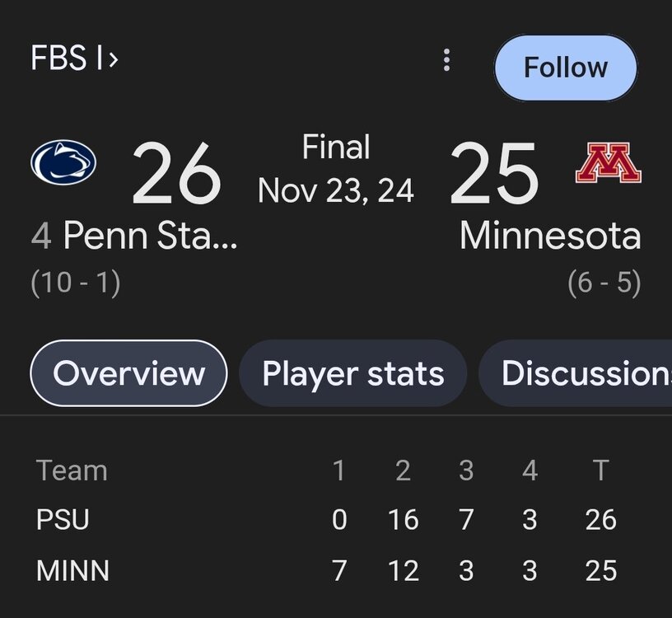This screenshot has height=618, width=672.
Task: Click the Minnesota Gophers M logo
Action: pyautogui.click(x=609, y=163)
